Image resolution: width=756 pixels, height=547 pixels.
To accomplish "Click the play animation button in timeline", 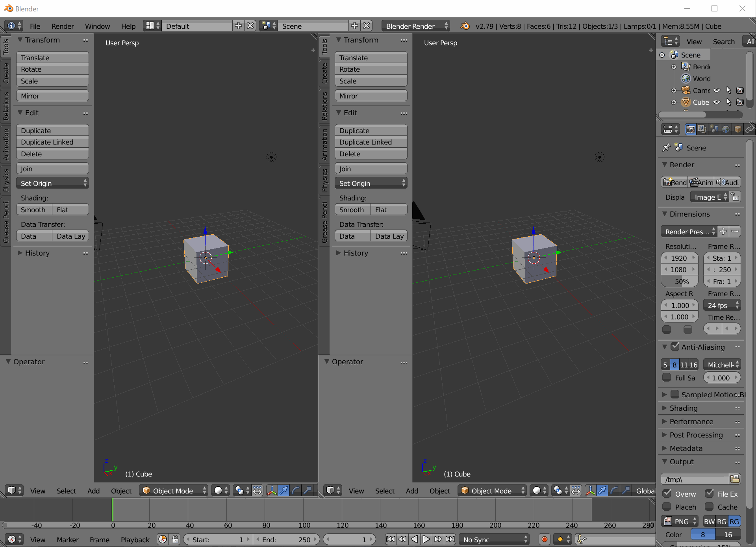I will (x=426, y=539).
